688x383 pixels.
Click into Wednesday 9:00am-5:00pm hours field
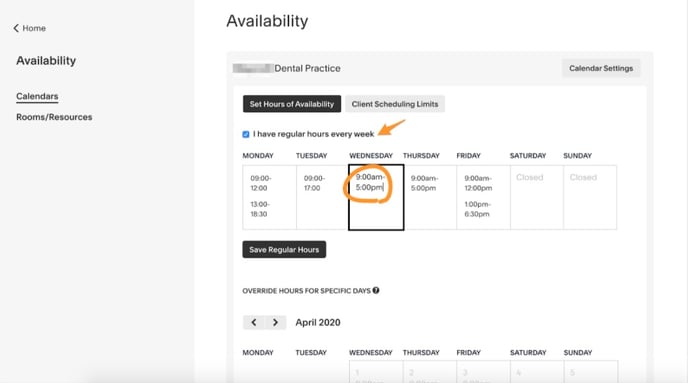(x=376, y=197)
